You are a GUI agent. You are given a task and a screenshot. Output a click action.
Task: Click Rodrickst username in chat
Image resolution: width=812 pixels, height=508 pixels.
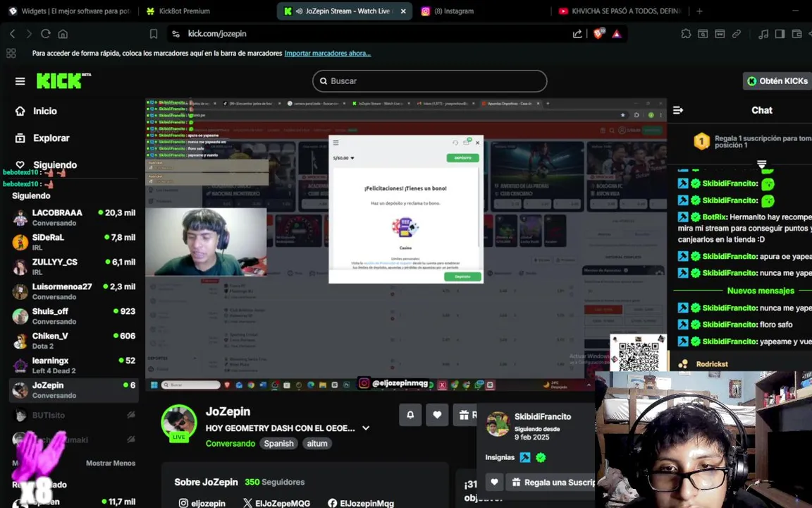[711, 364]
